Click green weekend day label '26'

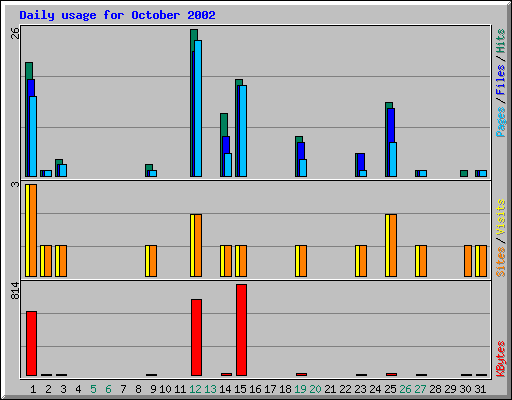pyautogui.click(x=405, y=389)
